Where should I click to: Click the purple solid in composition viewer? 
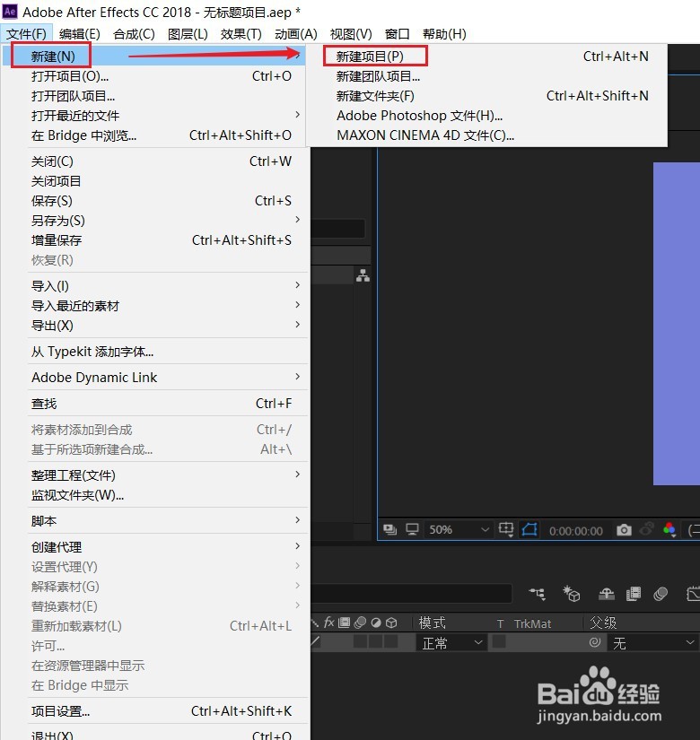click(677, 323)
